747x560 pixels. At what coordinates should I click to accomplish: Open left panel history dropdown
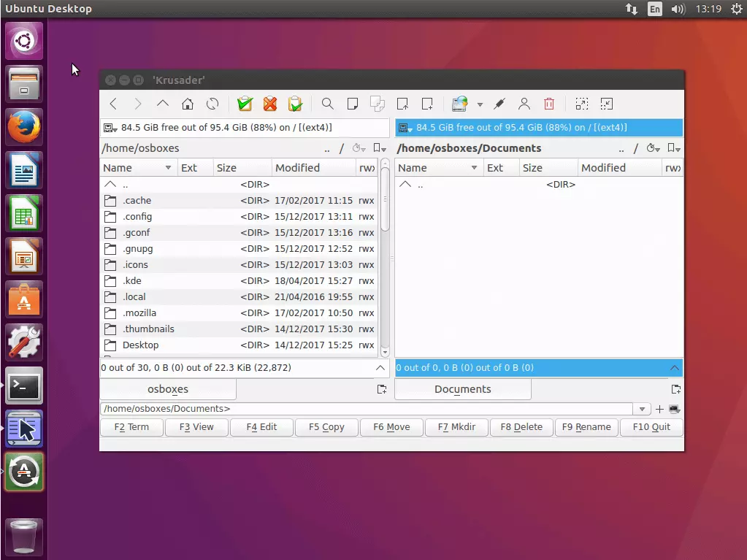[x=359, y=148]
